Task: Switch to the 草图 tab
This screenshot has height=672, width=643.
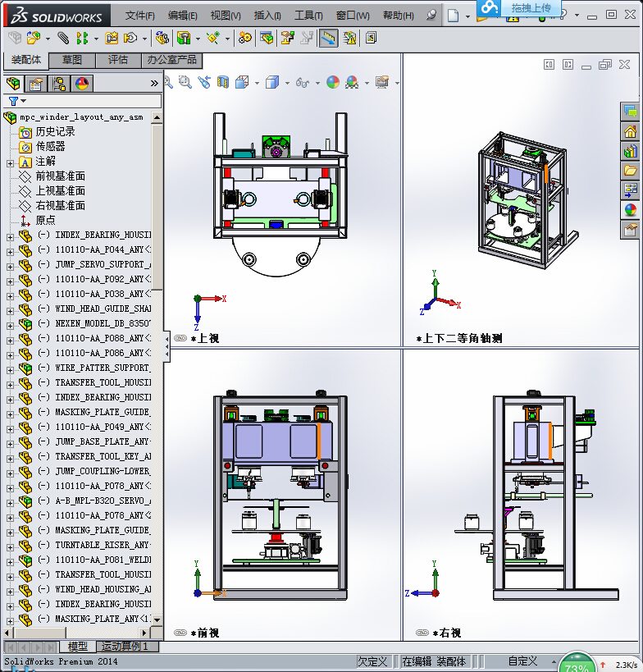Action: 72,60
